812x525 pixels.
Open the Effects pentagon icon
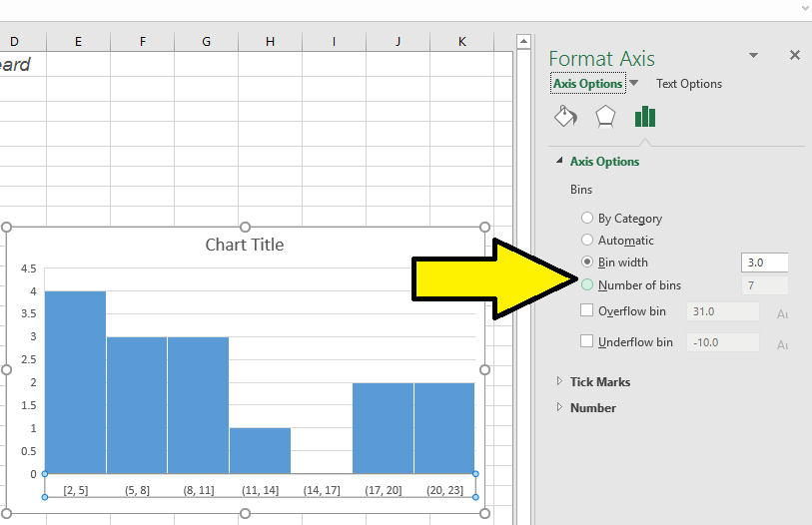(605, 117)
